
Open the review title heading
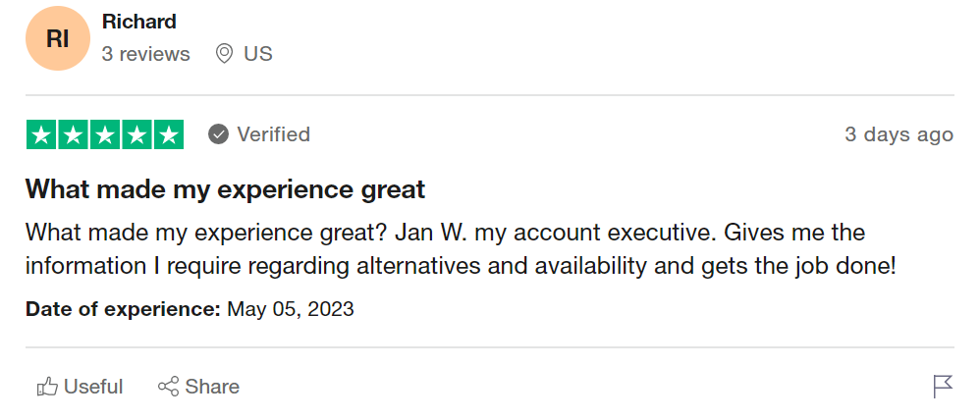click(x=226, y=189)
